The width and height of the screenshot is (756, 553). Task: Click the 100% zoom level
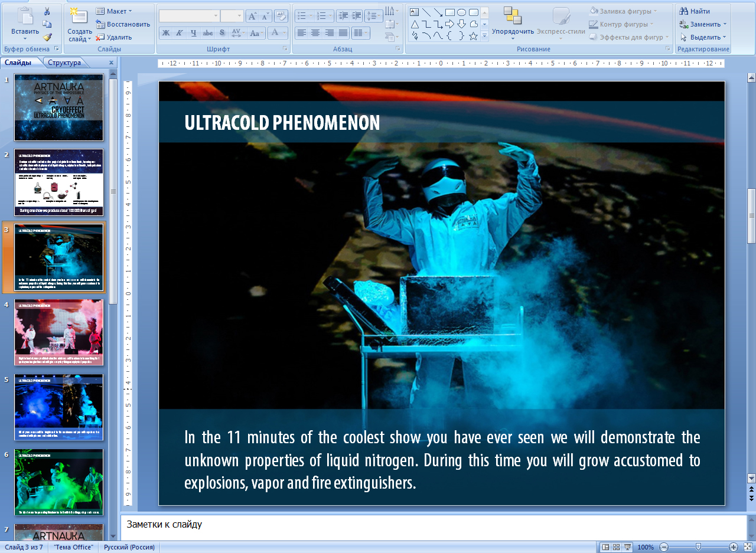646,547
